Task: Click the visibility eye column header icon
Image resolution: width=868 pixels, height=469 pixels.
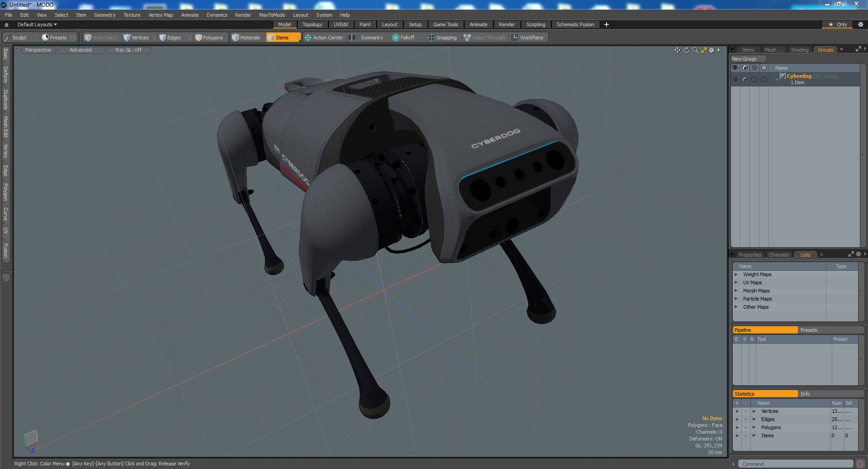Action: [735, 68]
